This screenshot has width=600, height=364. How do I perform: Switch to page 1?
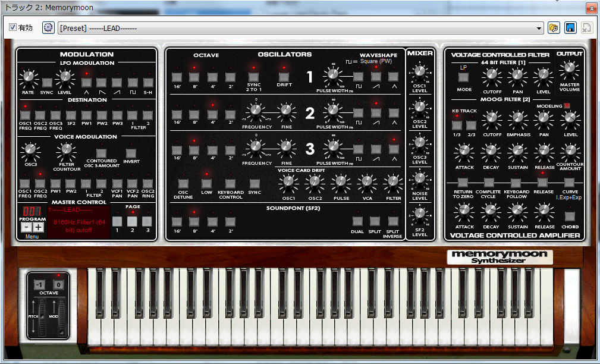pyautogui.click(x=117, y=221)
